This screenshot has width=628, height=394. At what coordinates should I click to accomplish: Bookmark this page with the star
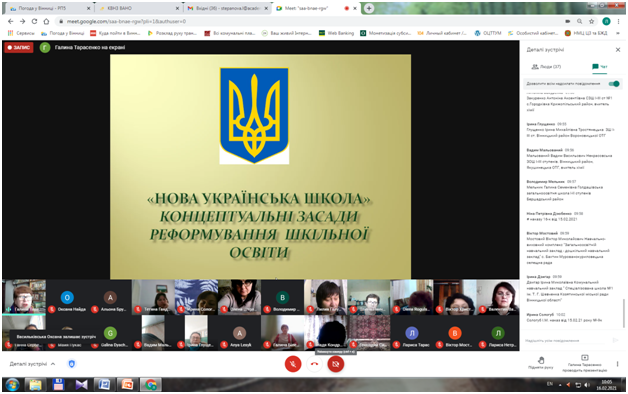592,21
